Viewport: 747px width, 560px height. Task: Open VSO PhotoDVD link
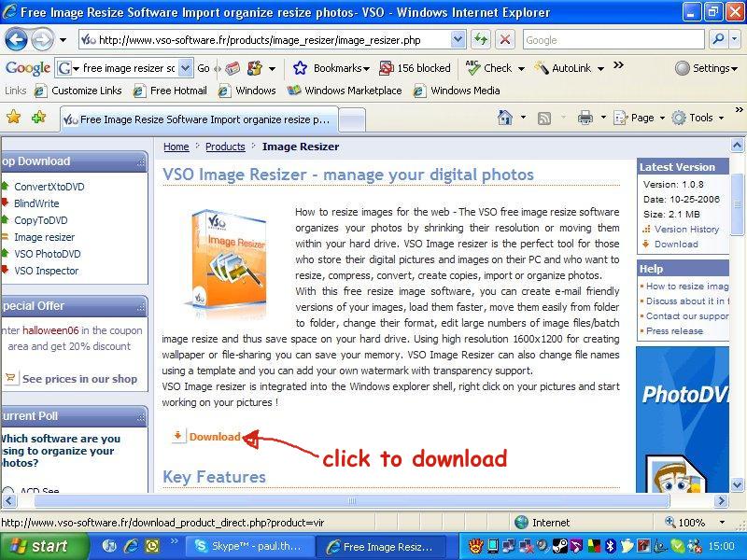pos(48,254)
